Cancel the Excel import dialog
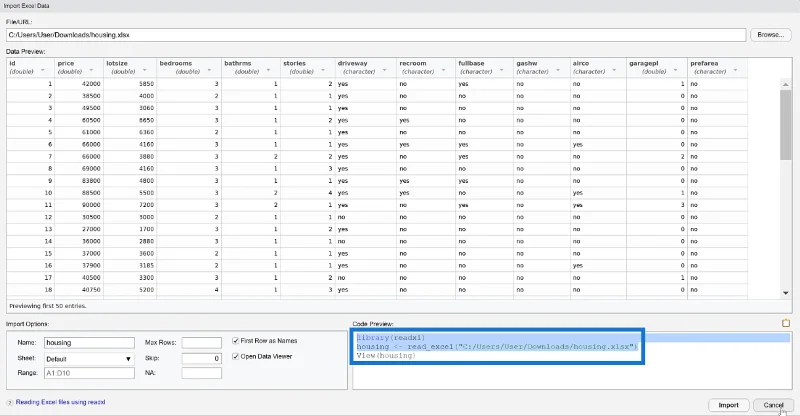This screenshot has height=416, width=800. 773,405
